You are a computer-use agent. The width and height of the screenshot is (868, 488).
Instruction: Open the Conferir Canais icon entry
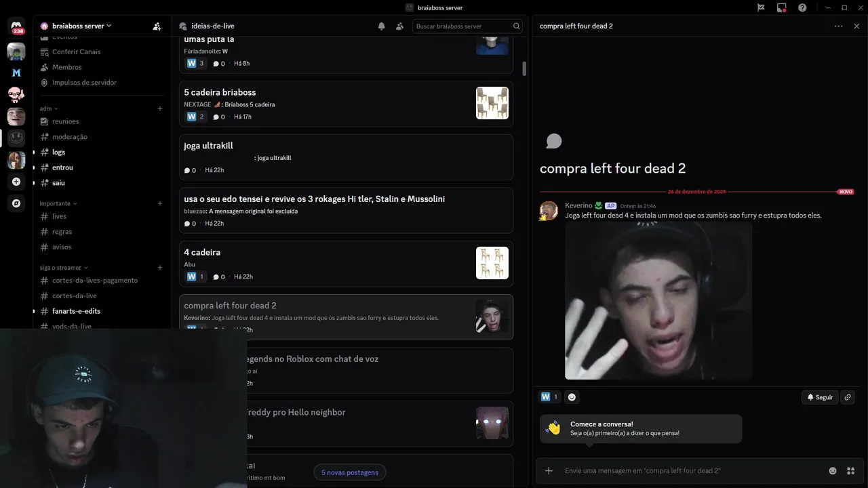click(44, 52)
